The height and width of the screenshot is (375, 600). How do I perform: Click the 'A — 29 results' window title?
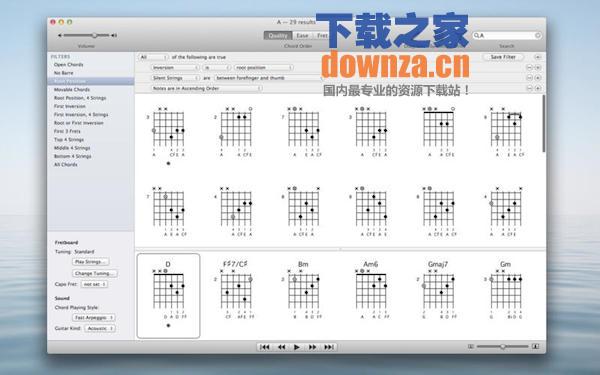click(x=296, y=22)
